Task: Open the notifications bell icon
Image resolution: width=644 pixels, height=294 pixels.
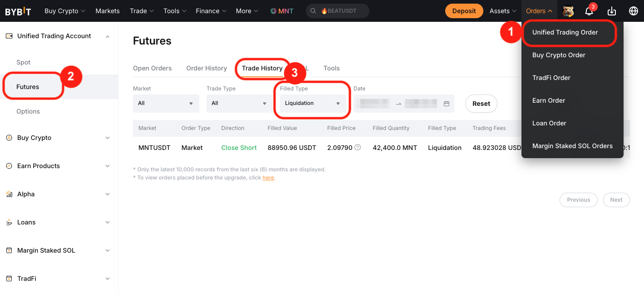Action: [589, 11]
